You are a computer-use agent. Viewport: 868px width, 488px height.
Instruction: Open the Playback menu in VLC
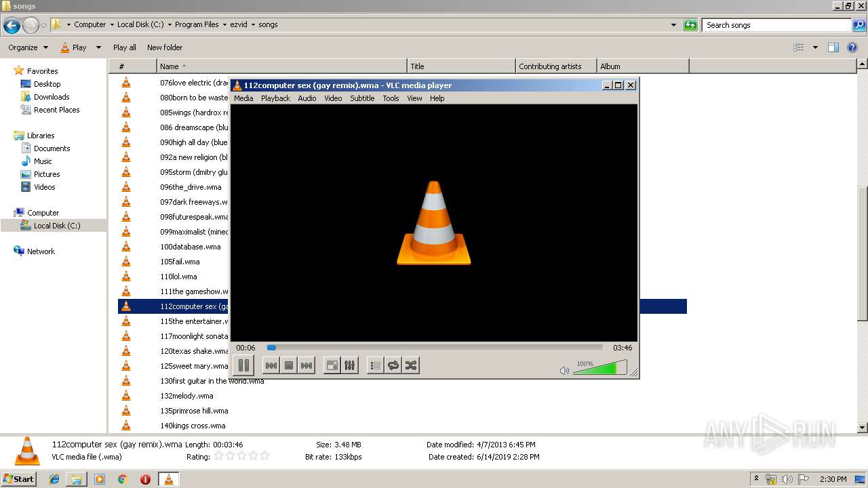[275, 98]
